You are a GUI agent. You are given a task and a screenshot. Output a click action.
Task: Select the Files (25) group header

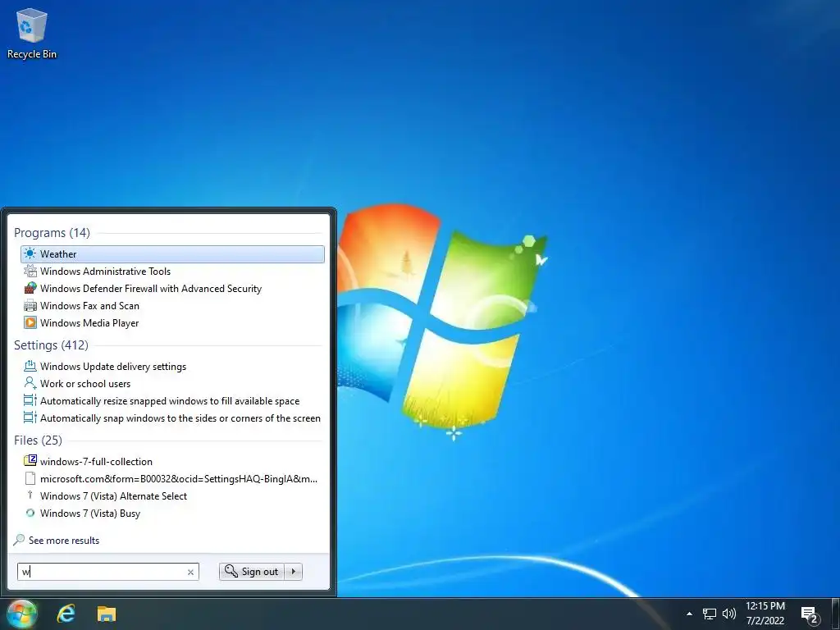click(x=38, y=441)
